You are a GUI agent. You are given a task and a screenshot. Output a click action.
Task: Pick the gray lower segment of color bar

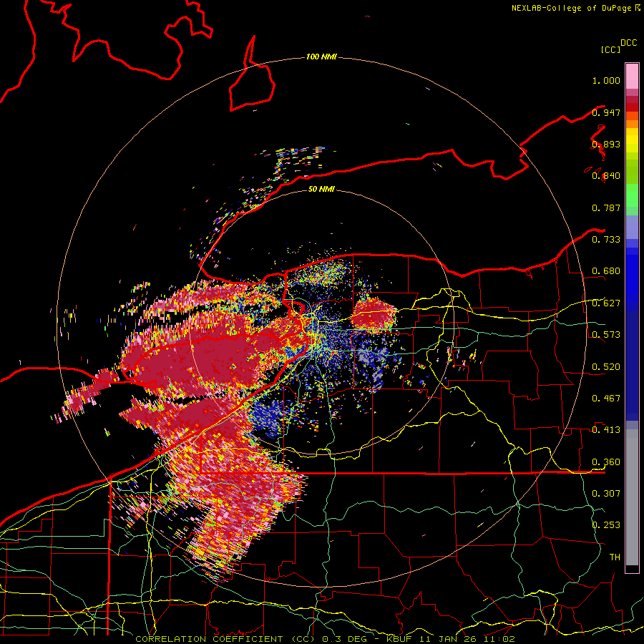click(632, 497)
